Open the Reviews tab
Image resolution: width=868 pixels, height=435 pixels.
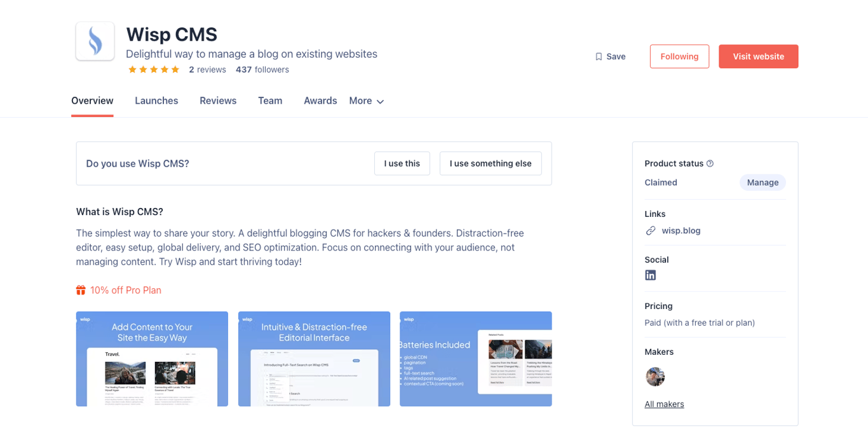click(218, 100)
